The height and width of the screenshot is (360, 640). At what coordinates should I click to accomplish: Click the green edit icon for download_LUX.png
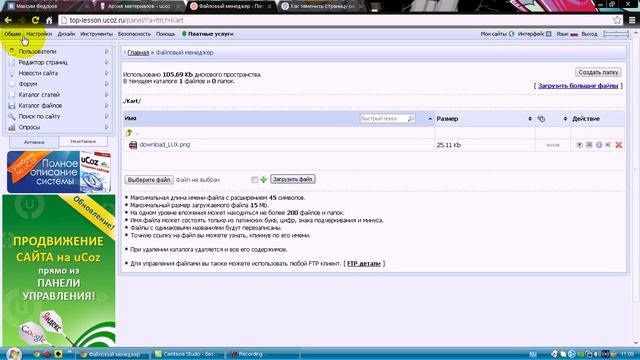click(x=589, y=145)
